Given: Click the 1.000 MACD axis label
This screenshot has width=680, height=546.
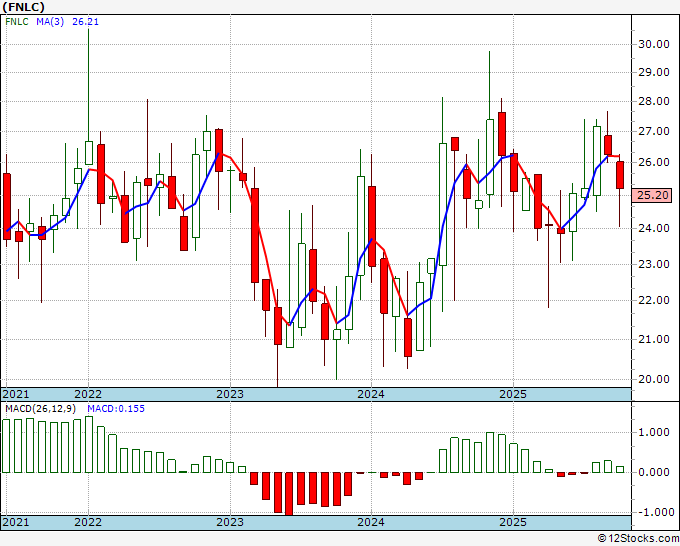Looking at the screenshot, I should (654, 432).
